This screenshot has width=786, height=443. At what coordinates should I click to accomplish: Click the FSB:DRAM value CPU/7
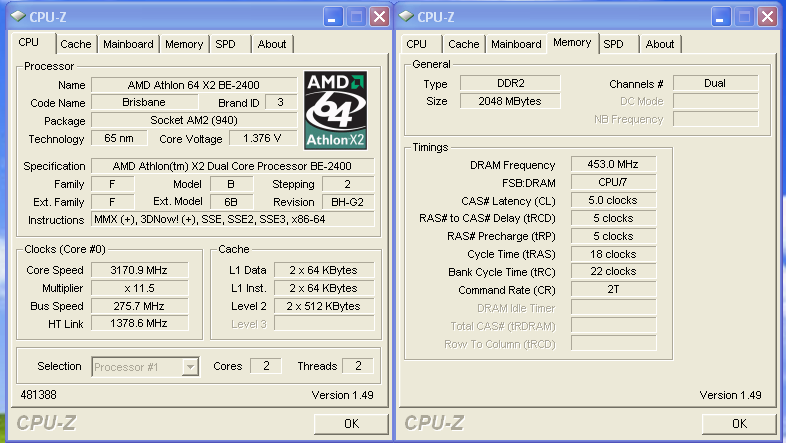pos(613,182)
